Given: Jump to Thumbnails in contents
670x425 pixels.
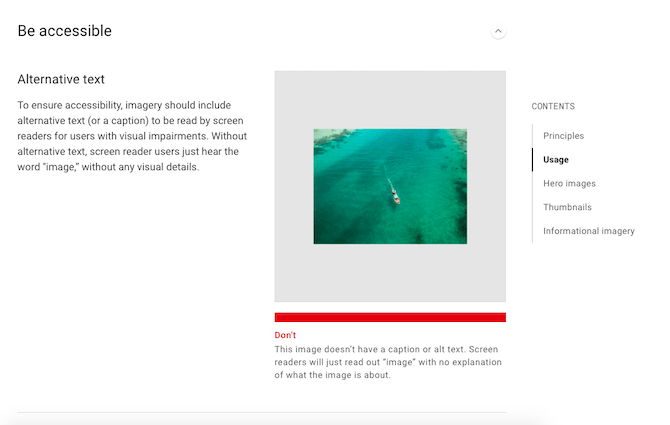Looking at the screenshot, I should (x=567, y=207).
